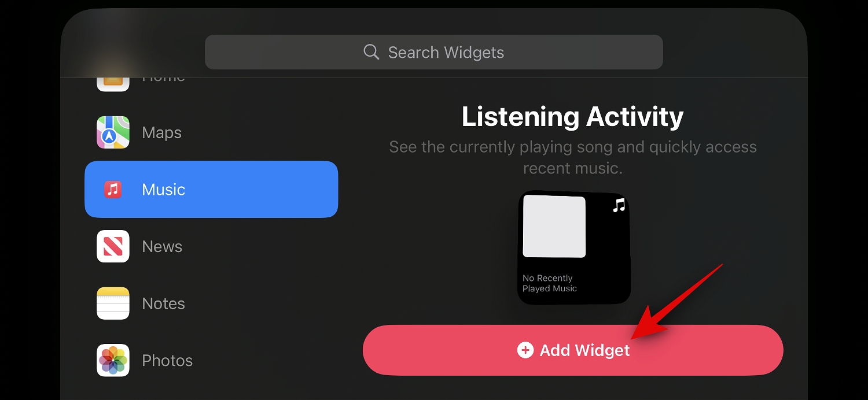Open the Photos widgets category
868x400 pixels.
pos(167,361)
